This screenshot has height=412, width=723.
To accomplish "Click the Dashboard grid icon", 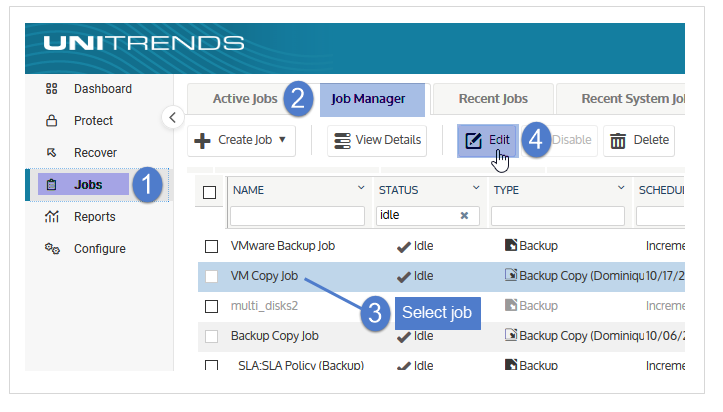I will click(x=51, y=88).
